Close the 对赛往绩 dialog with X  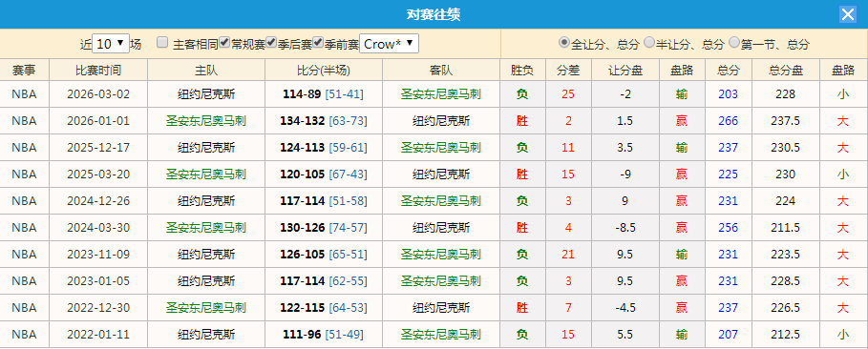(x=848, y=14)
